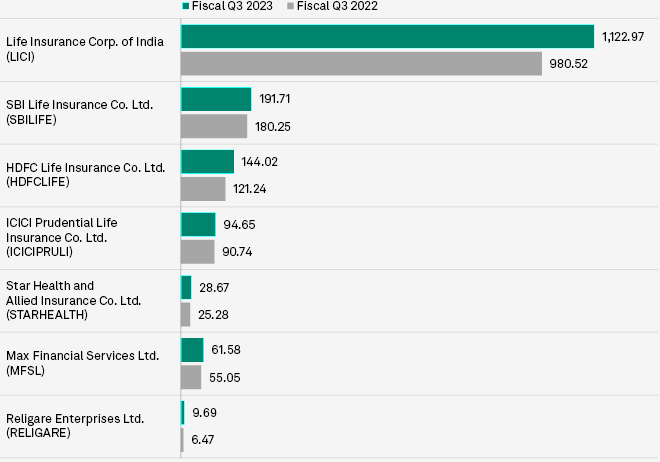Click the Fiscal Q3 2023 legend label

[232, 6]
